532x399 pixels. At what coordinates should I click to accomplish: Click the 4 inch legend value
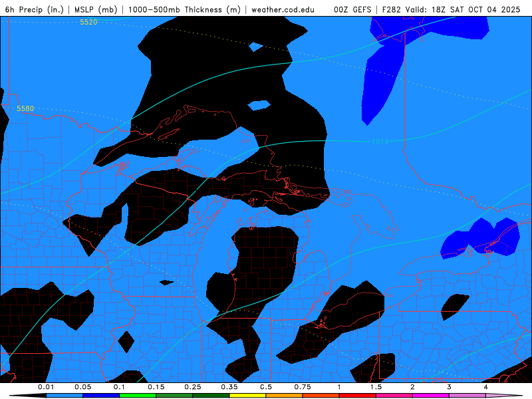pyautogui.click(x=486, y=387)
